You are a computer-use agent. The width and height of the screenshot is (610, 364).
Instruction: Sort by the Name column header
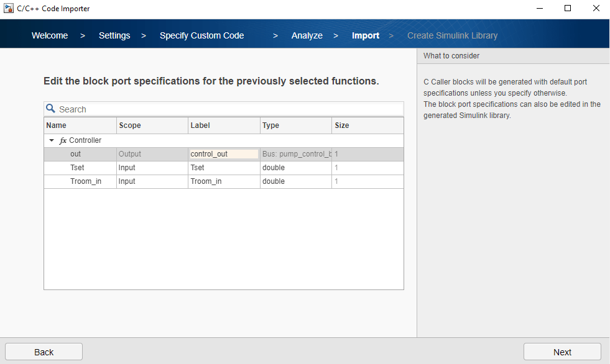tap(80, 125)
